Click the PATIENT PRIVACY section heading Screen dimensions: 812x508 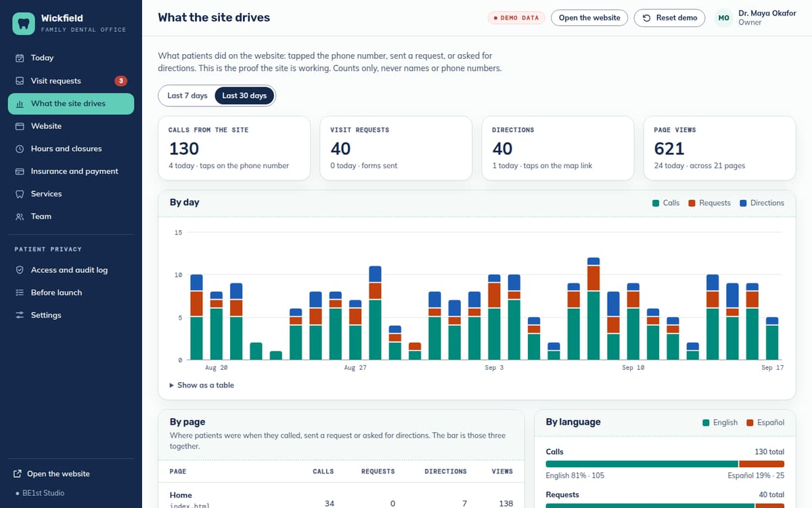pyautogui.click(x=48, y=249)
